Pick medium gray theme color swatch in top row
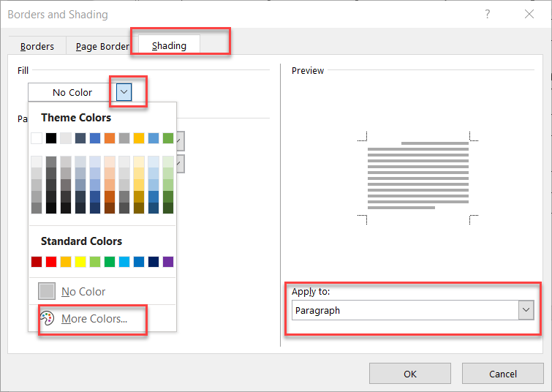 124,138
